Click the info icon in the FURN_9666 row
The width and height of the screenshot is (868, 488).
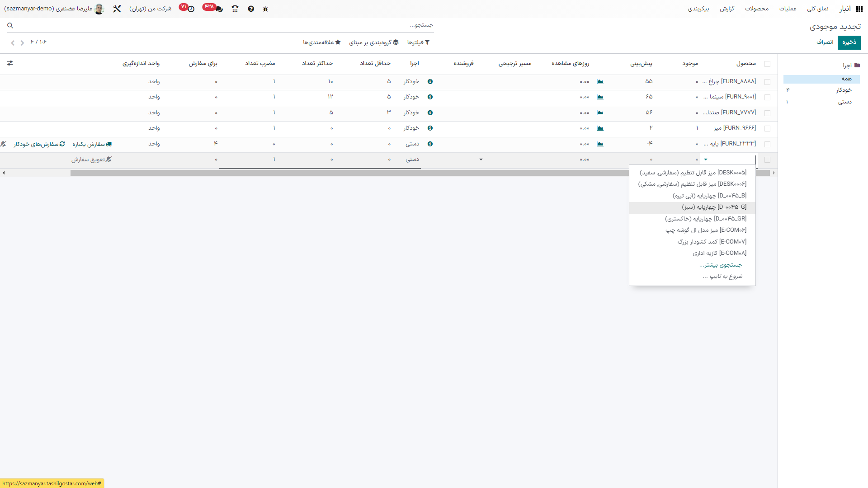coord(430,128)
